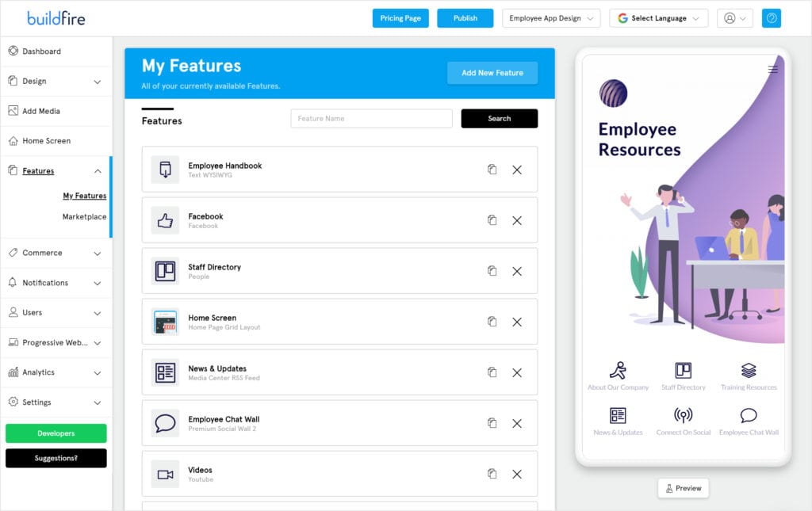
Task: Click the copy icon for Employee Handbook
Action: [492, 170]
